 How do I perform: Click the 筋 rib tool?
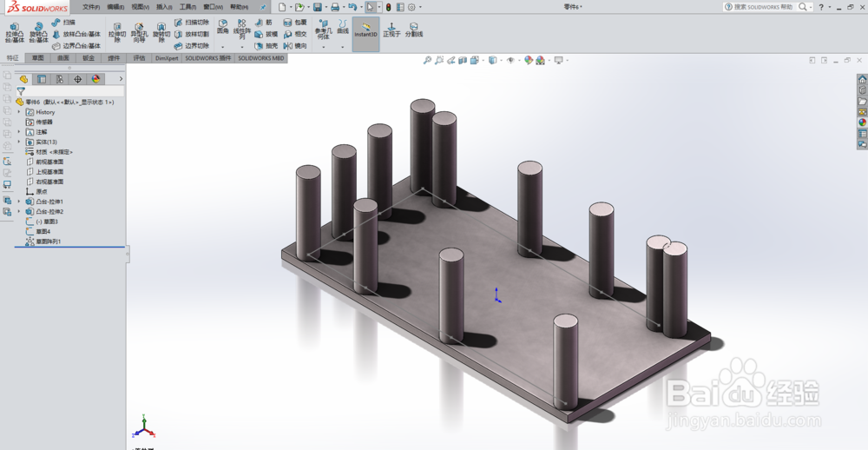pos(264,23)
